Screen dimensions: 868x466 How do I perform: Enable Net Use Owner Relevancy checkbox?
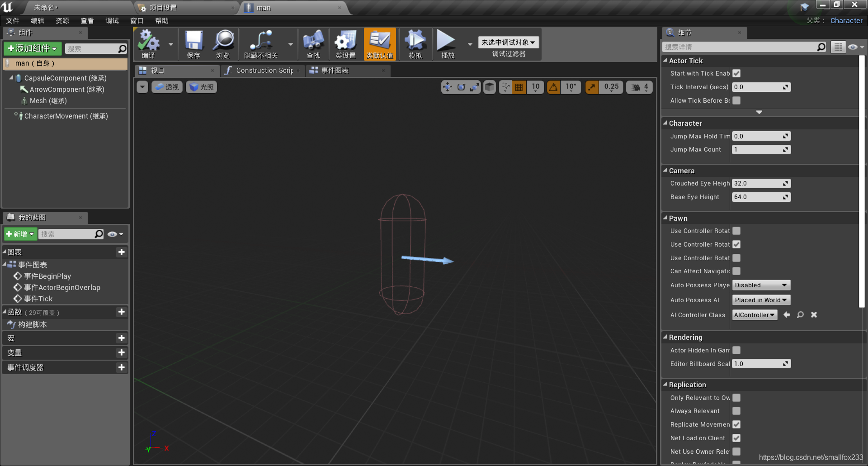tap(736, 452)
